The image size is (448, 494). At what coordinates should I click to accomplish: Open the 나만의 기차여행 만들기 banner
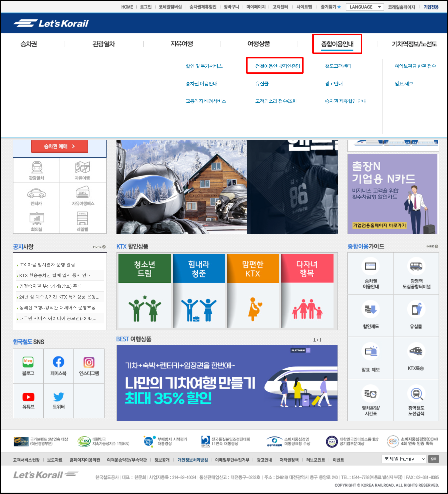(227, 384)
